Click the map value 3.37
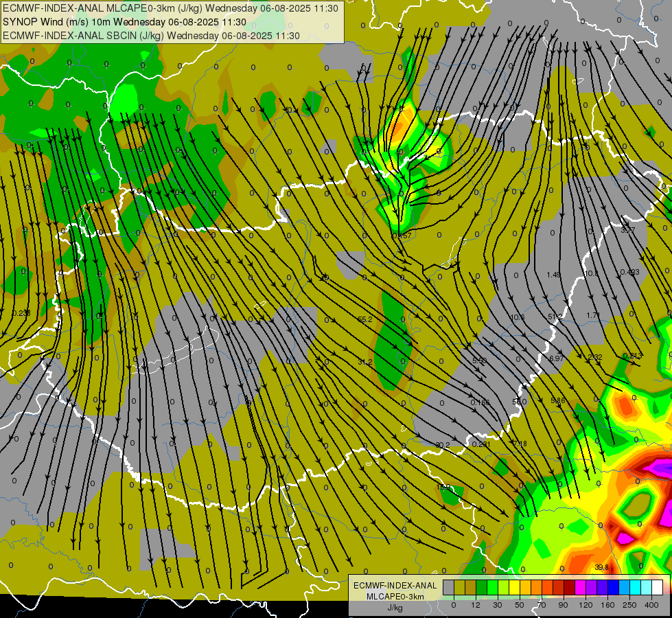 pos(628,230)
